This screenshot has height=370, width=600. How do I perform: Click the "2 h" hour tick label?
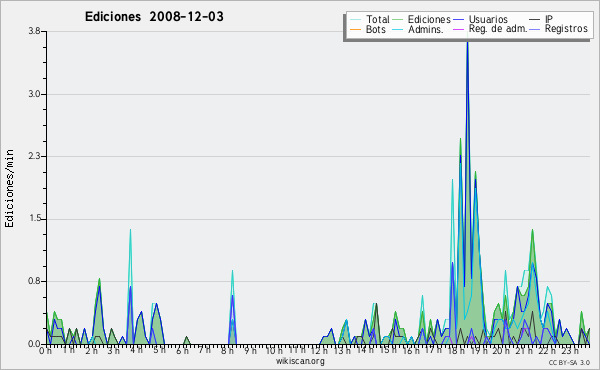91,351
